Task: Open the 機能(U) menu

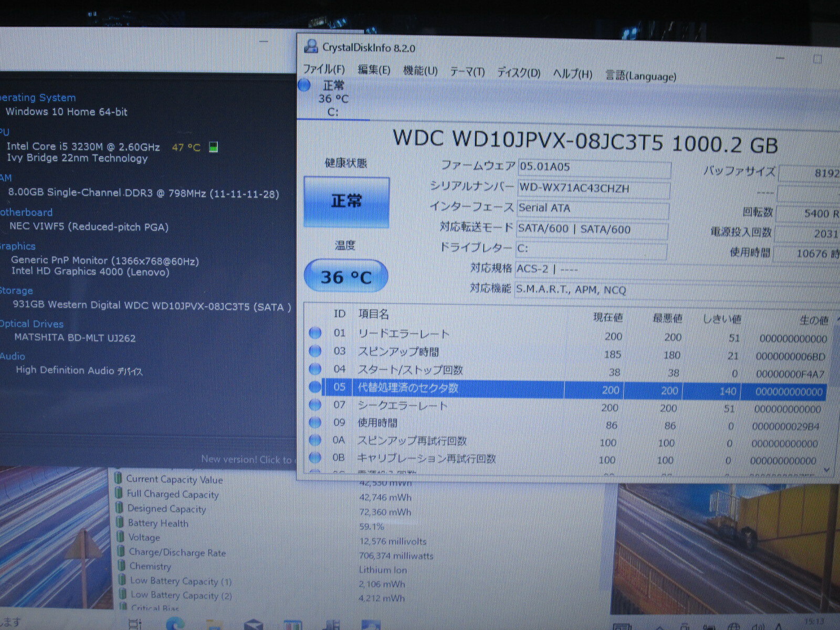Action: 420,71
